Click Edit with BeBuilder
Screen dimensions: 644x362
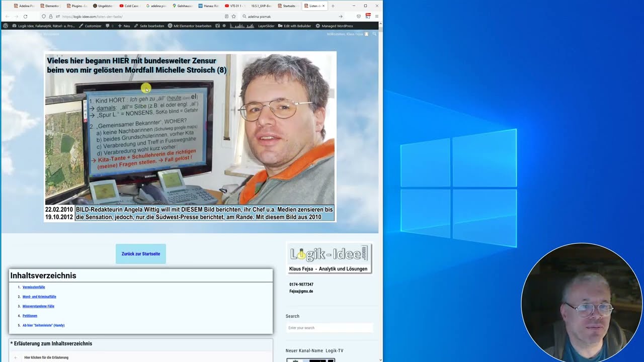[294, 26]
